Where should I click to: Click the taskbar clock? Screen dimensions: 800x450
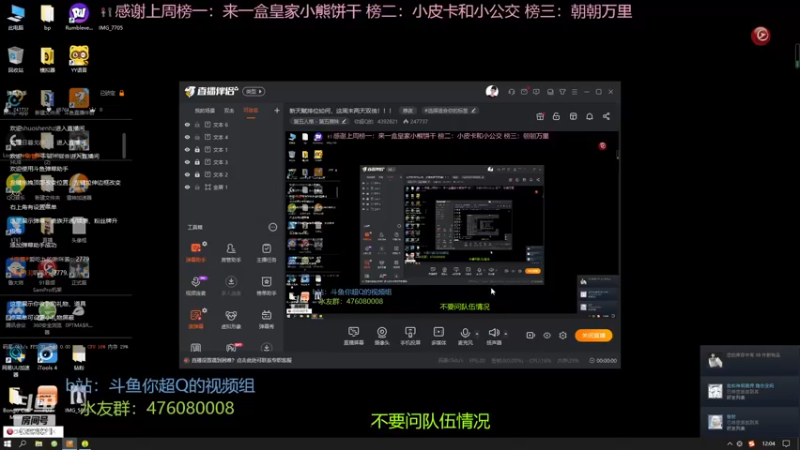[x=768, y=444]
